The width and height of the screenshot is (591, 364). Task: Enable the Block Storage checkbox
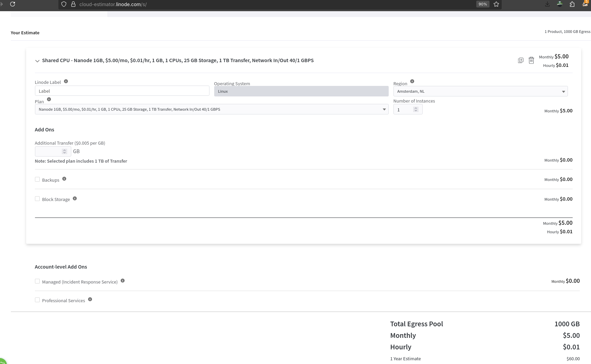(x=37, y=199)
